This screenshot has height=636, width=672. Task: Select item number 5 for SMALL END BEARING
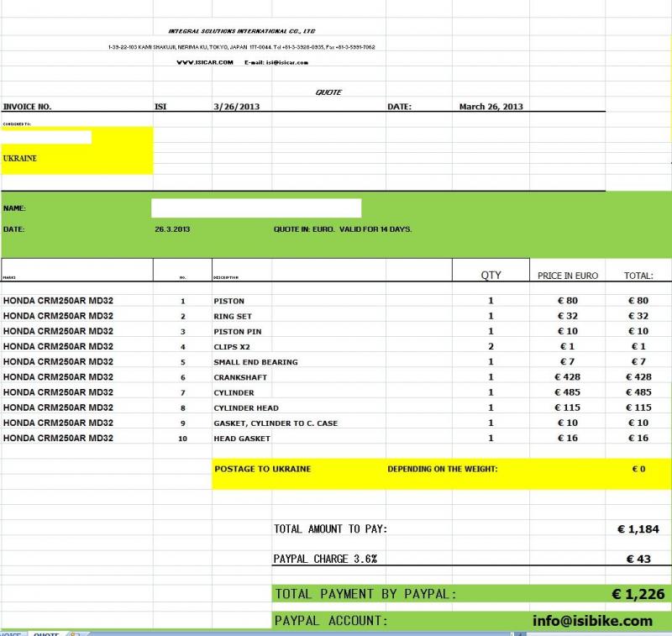[183, 362]
